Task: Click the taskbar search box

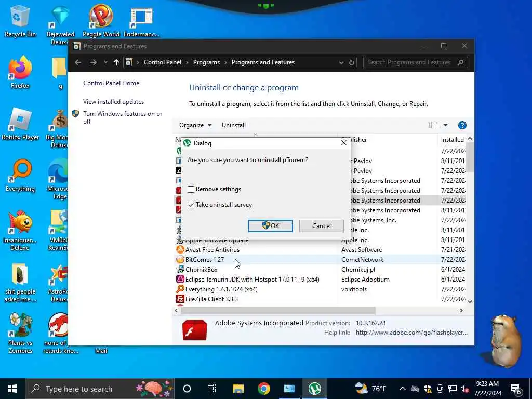Action: click(x=100, y=389)
